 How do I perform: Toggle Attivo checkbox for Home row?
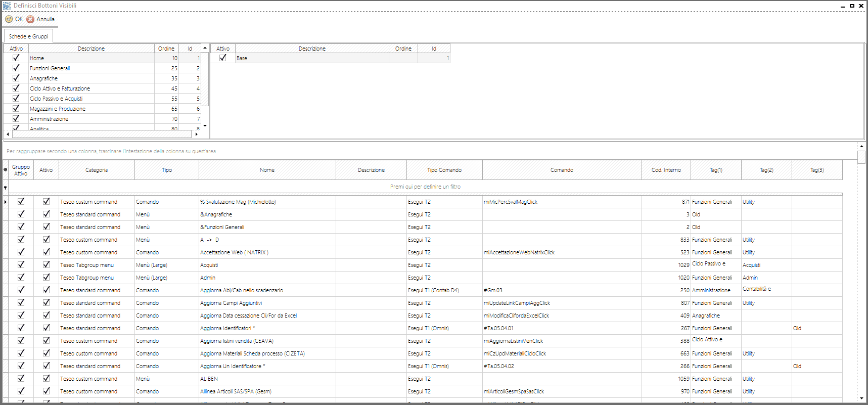[x=16, y=58]
